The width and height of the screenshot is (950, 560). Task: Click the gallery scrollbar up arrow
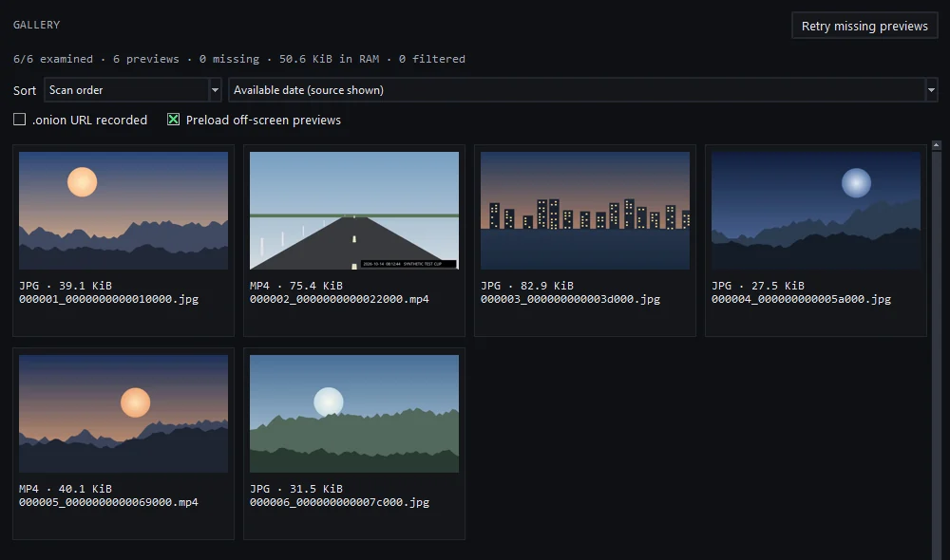[936, 145]
